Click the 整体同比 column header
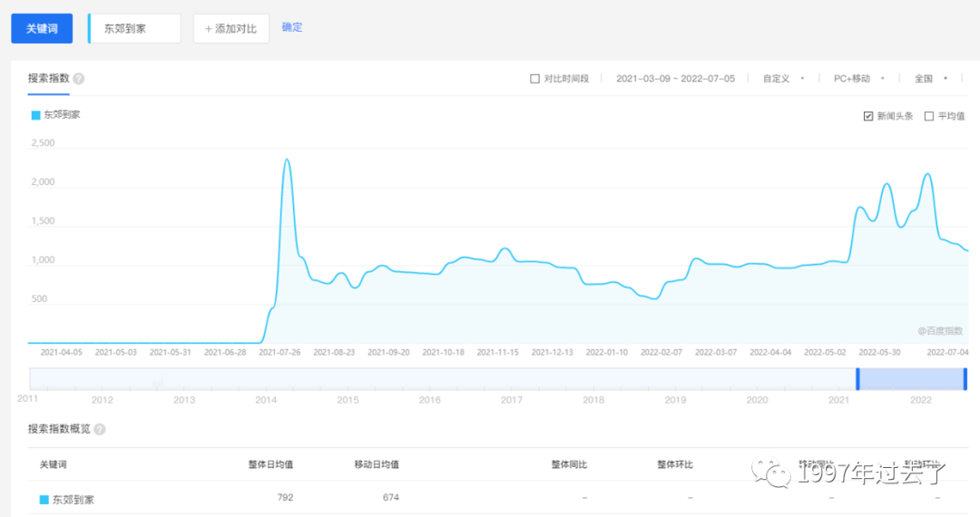 (x=569, y=464)
